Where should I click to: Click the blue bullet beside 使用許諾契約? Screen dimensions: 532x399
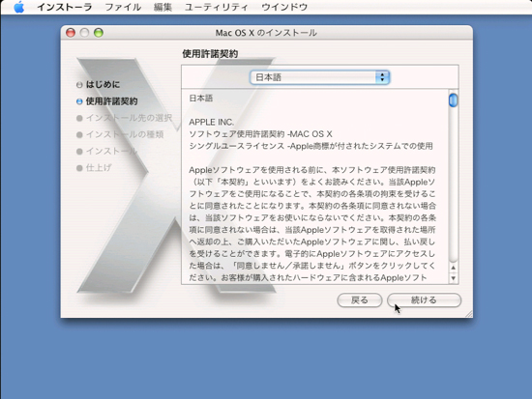coord(79,101)
